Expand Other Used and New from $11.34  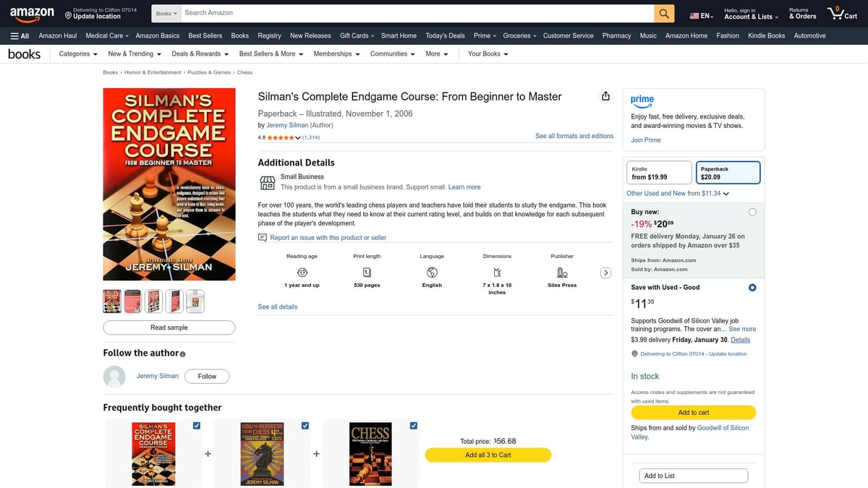pos(676,193)
